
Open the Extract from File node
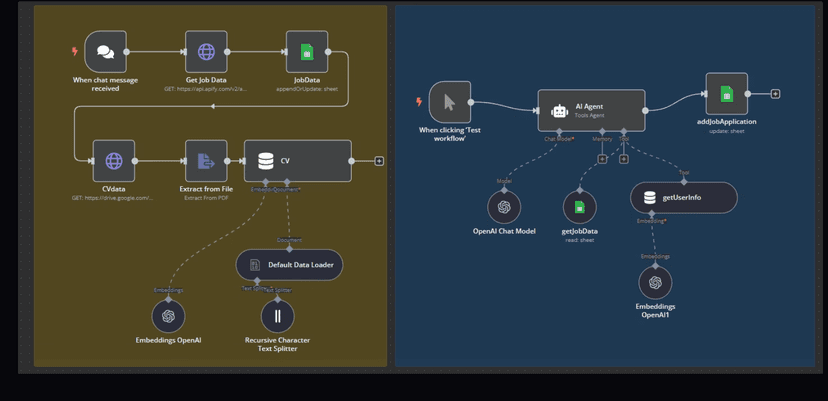206,161
